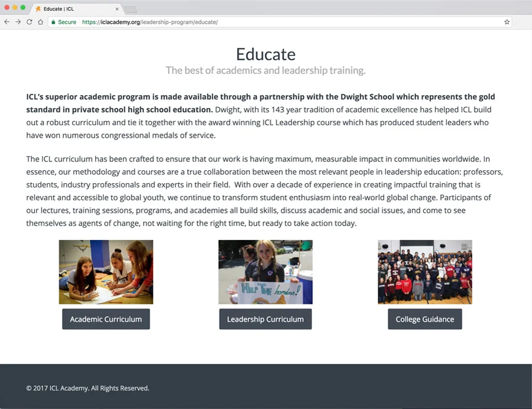Select the Educate | ICL browser tab
Viewport: 532px width, 409px height.
pos(77,9)
